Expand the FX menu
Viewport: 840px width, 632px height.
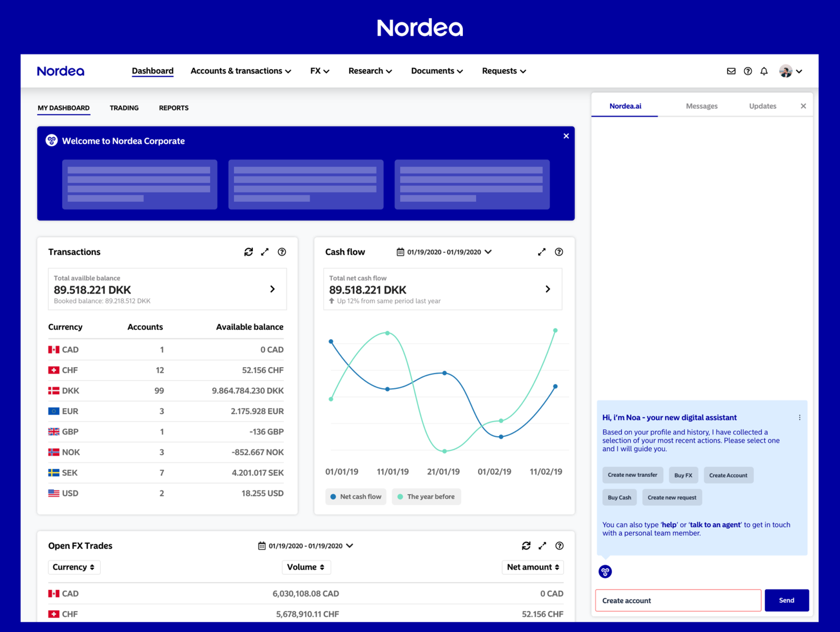click(x=320, y=71)
